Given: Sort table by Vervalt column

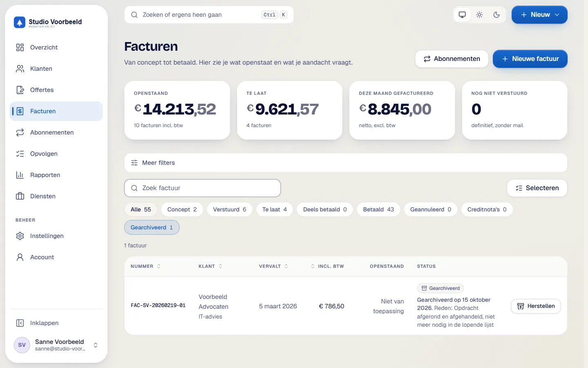Looking at the screenshot, I should 274,266.
